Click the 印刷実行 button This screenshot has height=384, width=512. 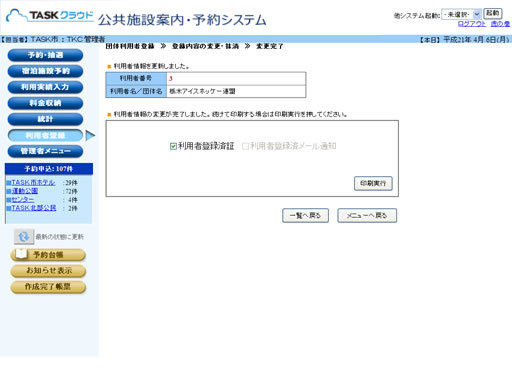(x=373, y=183)
